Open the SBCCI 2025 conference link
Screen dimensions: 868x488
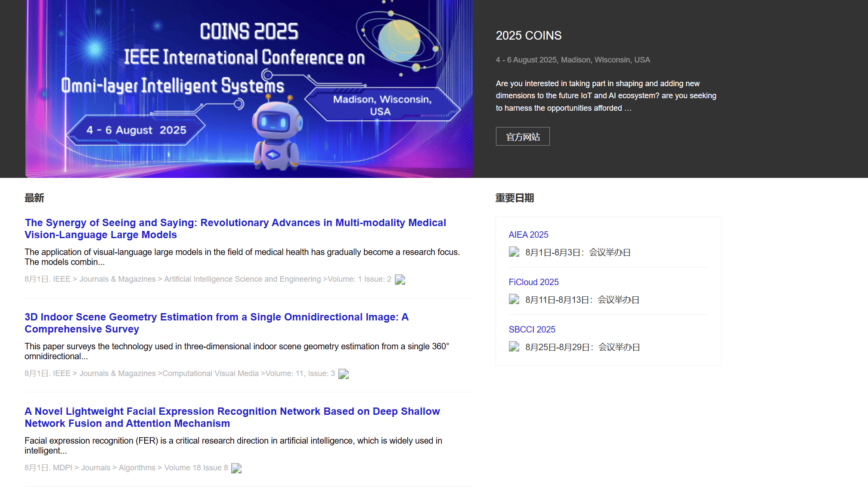click(x=532, y=329)
